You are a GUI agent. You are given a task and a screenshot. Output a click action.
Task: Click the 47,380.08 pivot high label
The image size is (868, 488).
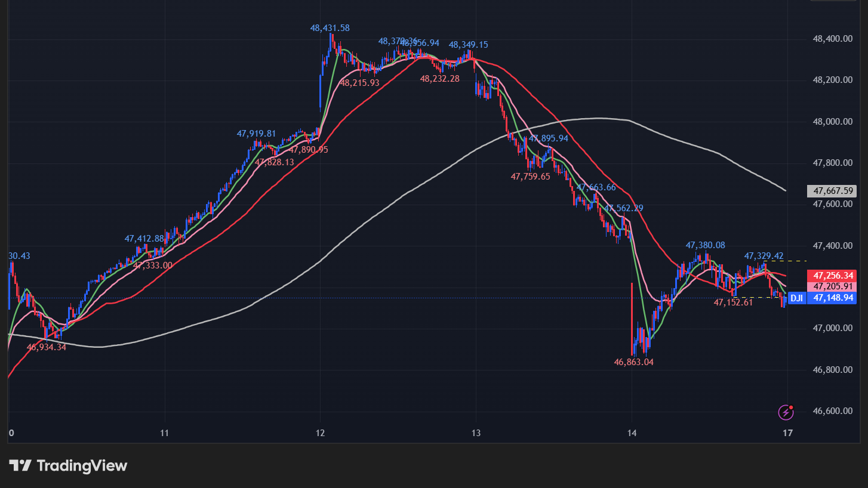tap(705, 245)
